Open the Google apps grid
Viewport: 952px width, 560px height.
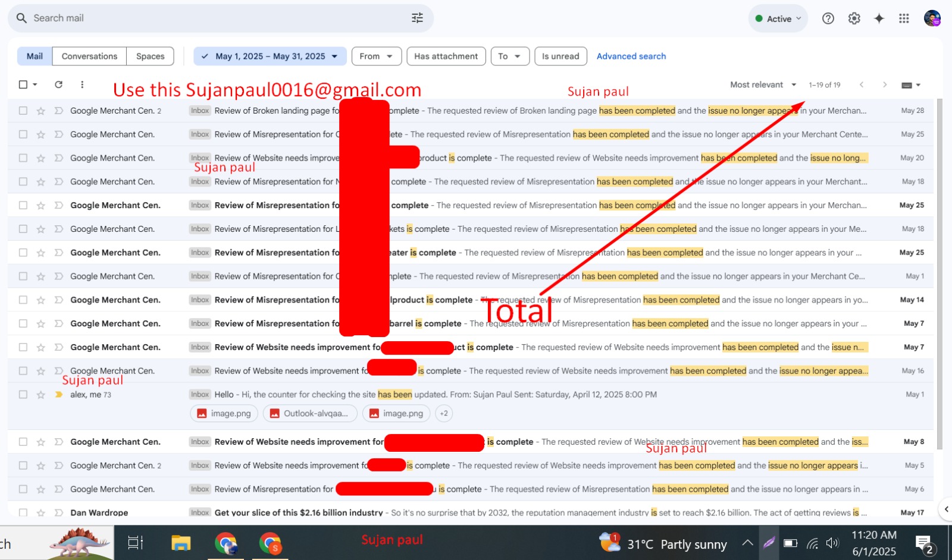904,18
